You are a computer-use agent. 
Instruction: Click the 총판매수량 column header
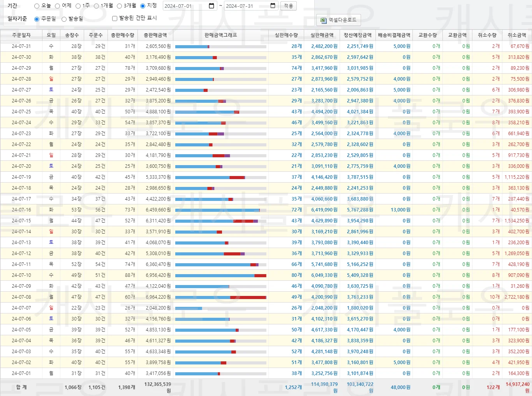pyautogui.click(x=123, y=35)
